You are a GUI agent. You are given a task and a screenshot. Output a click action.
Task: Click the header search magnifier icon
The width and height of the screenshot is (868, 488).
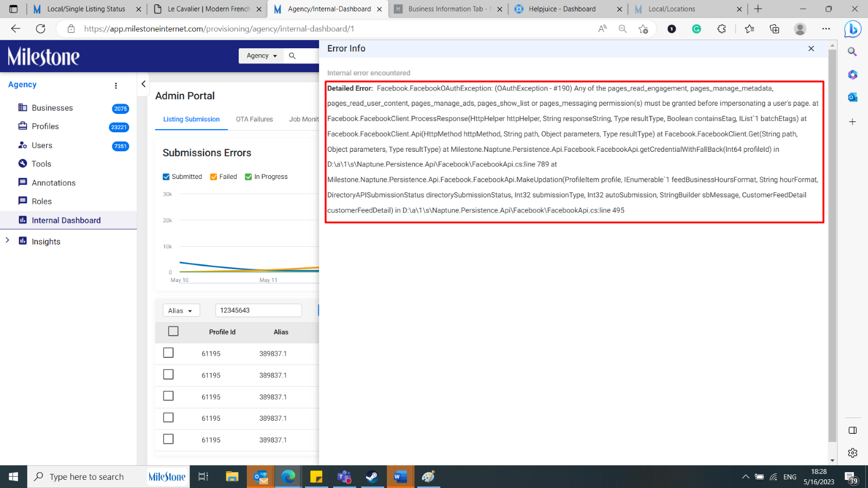[x=292, y=56]
